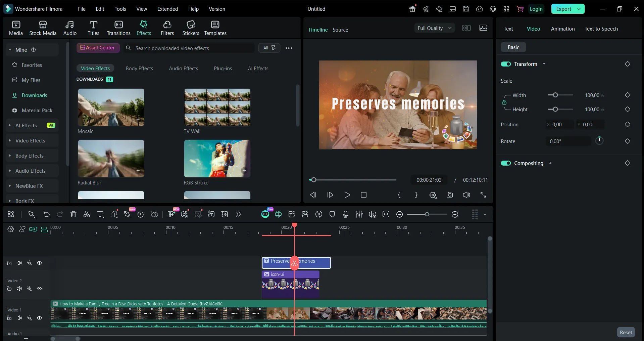Viewport: 644px width, 341px height.
Task: Expand the Video Effects category in the left sidebar
Action: point(31,140)
